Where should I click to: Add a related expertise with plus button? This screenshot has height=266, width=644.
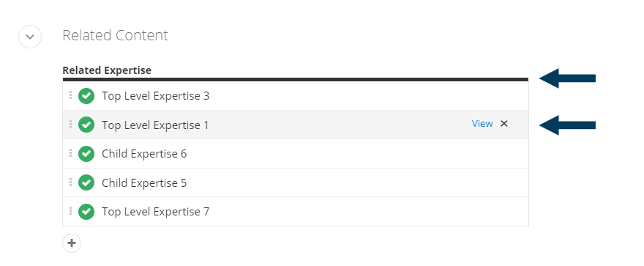click(x=72, y=243)
